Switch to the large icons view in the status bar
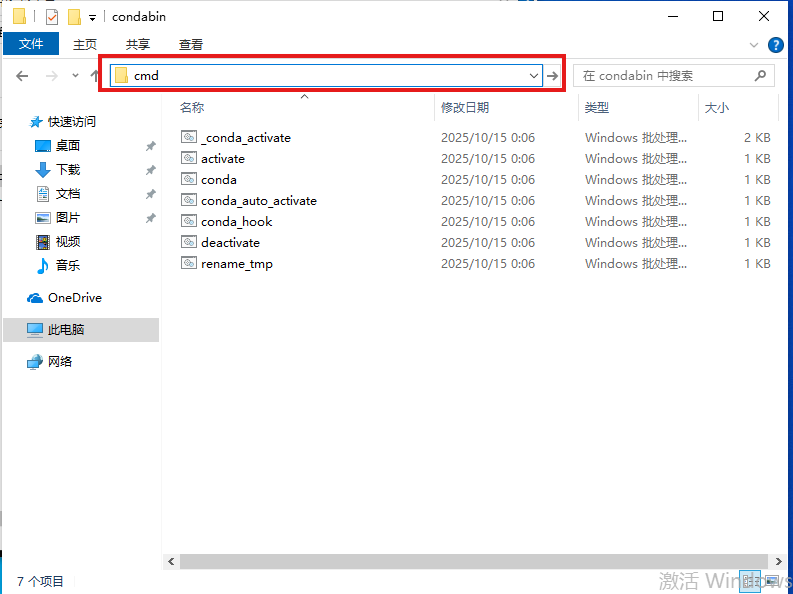The image size is (793, 594). coord(774,581)
